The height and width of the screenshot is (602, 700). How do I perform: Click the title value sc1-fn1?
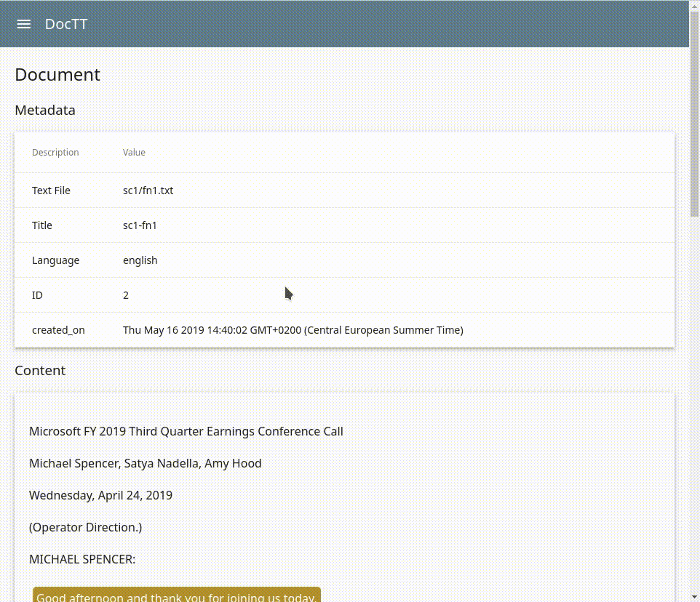click(x=140, y=225)
